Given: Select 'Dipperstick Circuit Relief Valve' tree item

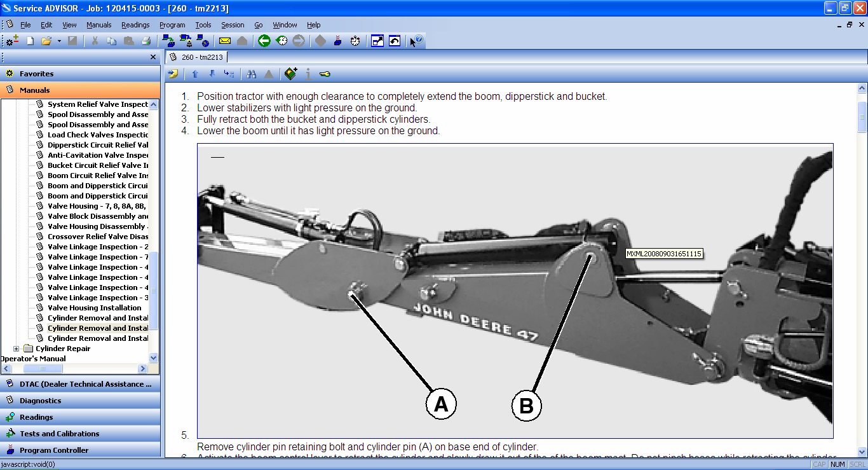Looking at the screenshot, I should (98, 145).
